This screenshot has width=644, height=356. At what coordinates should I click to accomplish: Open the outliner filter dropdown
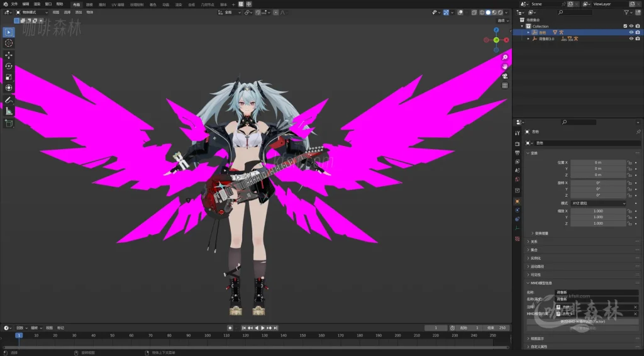[x=628, y=13]
